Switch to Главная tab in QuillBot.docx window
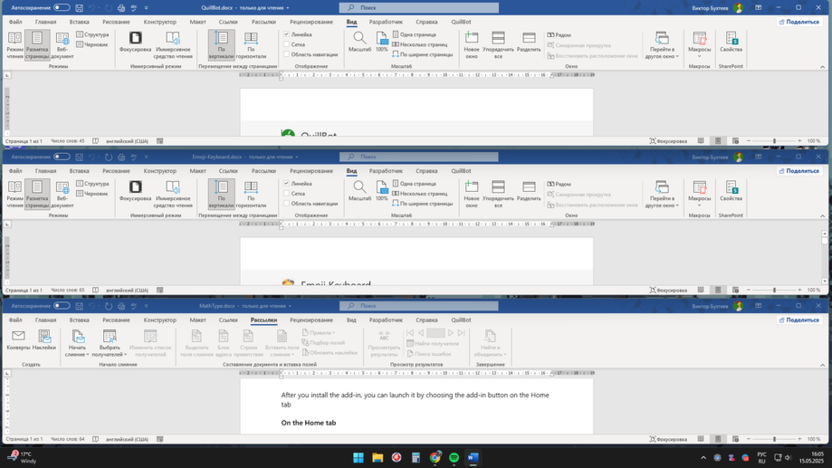The width and height of the screenshot is (832, 468). (46, 22)
